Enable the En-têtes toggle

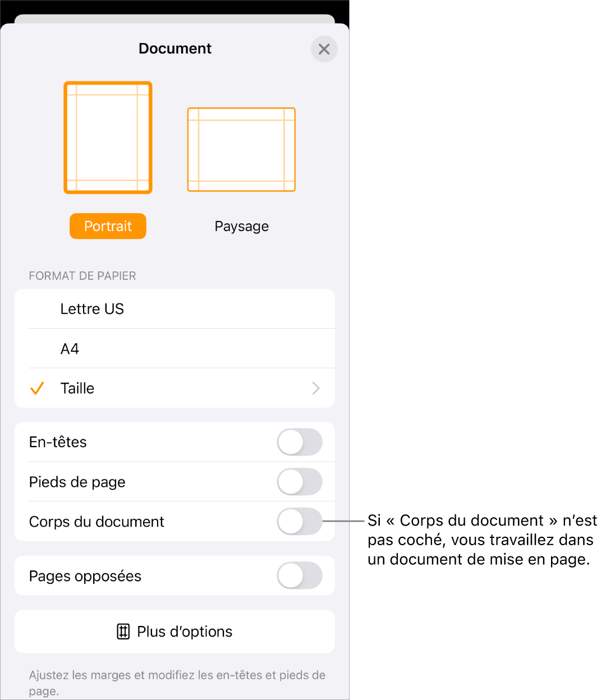point(300,443)
